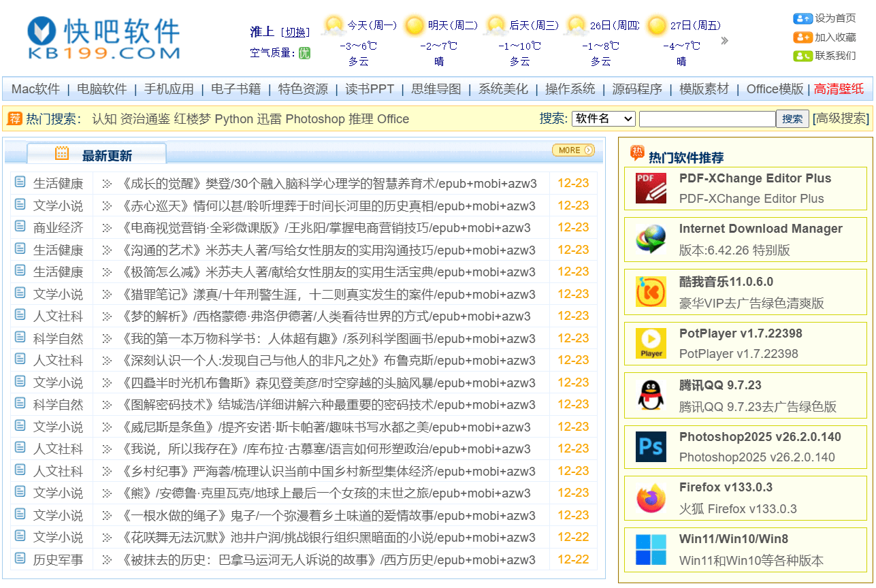This screenshot has height=588, width=876.
Task: Click the 联系我们 text link
Action: [836, 56]
